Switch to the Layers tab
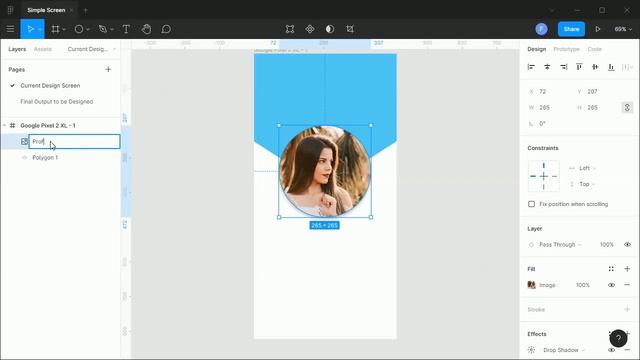Screen dimensions: 640x360 tap(17, 49)
